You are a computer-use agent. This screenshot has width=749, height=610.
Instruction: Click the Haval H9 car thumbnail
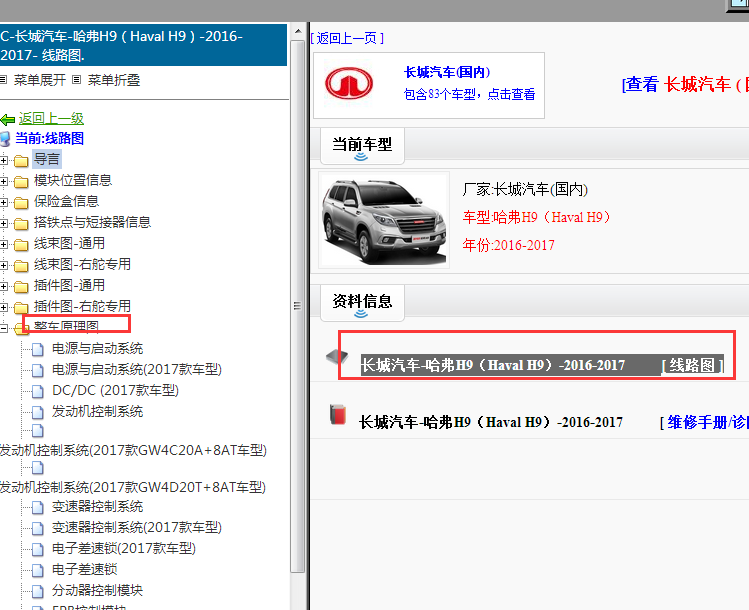click(384, 220)
